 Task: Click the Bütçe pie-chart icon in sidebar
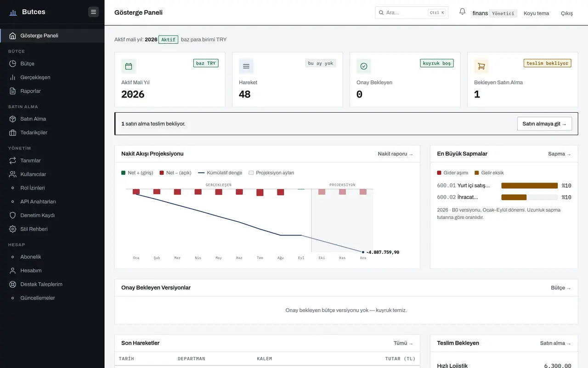pyautogui.click(x=13, y=63)
